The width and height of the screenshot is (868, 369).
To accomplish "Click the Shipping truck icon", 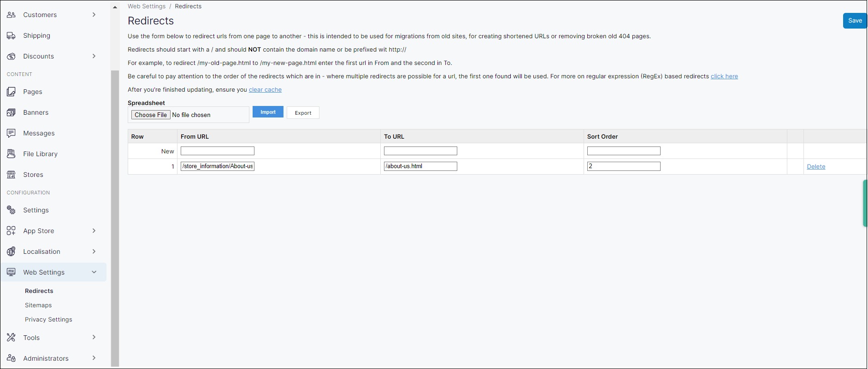I will point(11,35).
